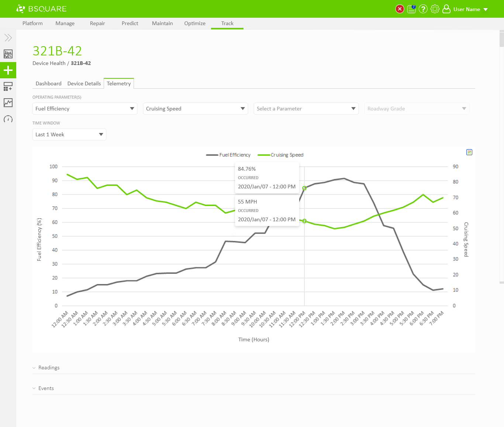Open the Predict menu
Screen dimensions: 504x427
pos(130,23)
